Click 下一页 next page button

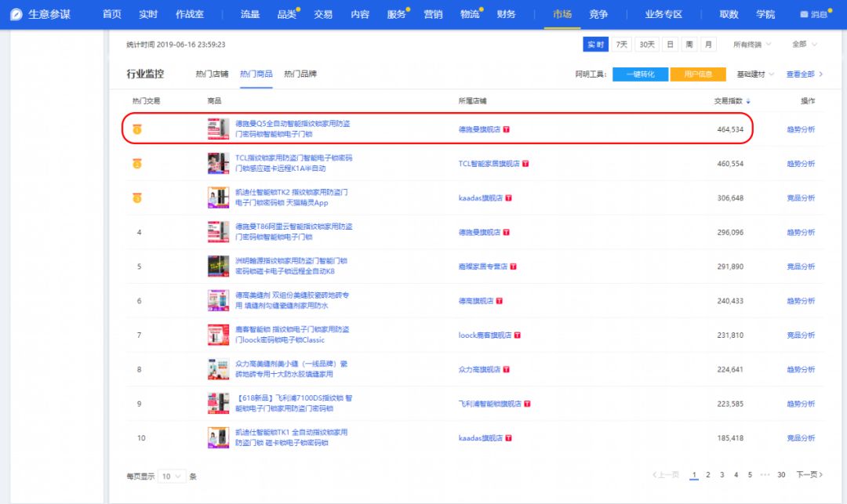[809, 475]
